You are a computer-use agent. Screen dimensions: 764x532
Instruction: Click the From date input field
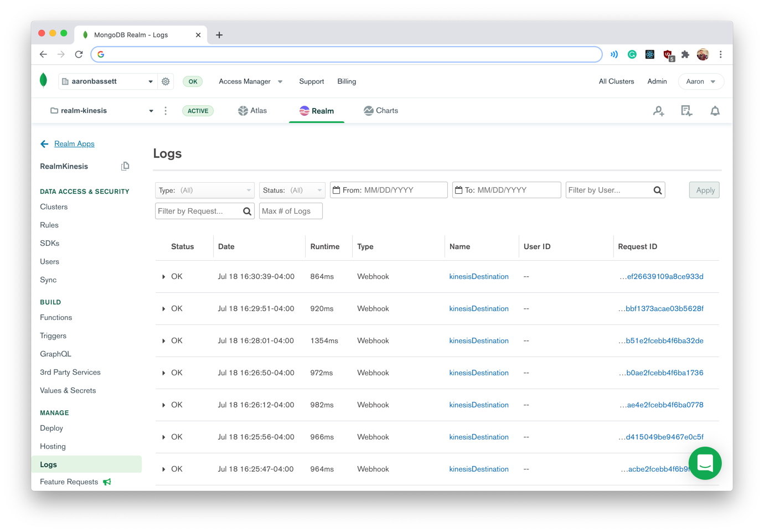pyautogui.click(x=389, y=190)
